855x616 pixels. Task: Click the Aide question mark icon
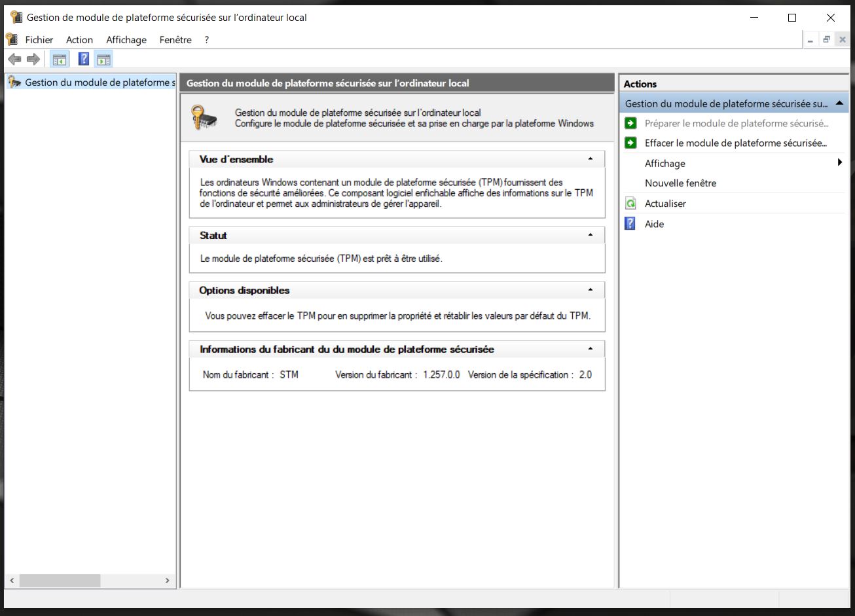[x=630, y=224]
